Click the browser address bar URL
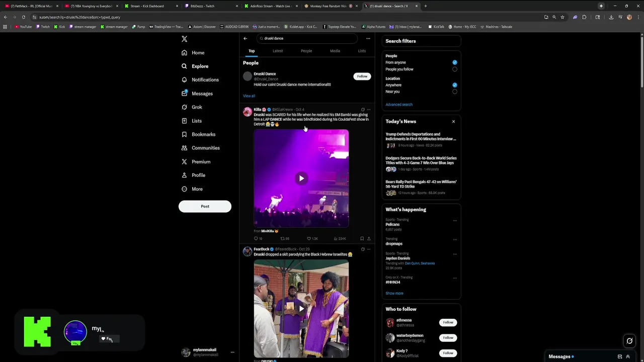644x362 pixels. [x=79, y=17]
